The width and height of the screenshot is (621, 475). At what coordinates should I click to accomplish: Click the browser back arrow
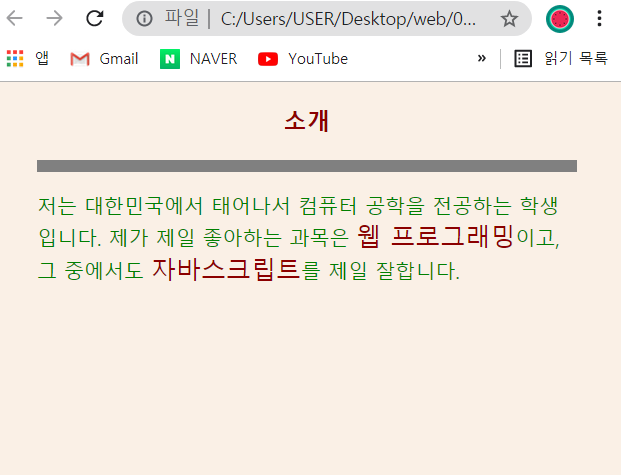pos(15,18)
